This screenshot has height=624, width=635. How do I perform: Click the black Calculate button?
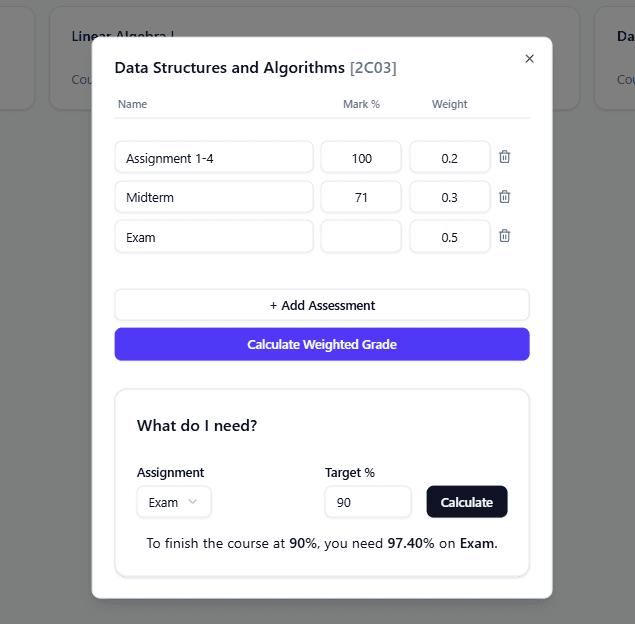(467, 502)
